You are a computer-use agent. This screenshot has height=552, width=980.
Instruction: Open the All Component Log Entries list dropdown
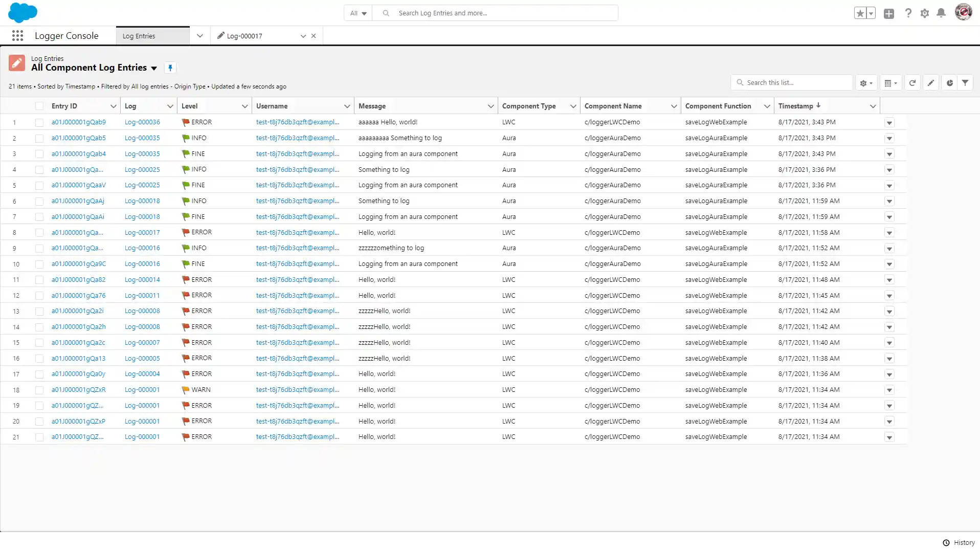(x=154, y=68)
